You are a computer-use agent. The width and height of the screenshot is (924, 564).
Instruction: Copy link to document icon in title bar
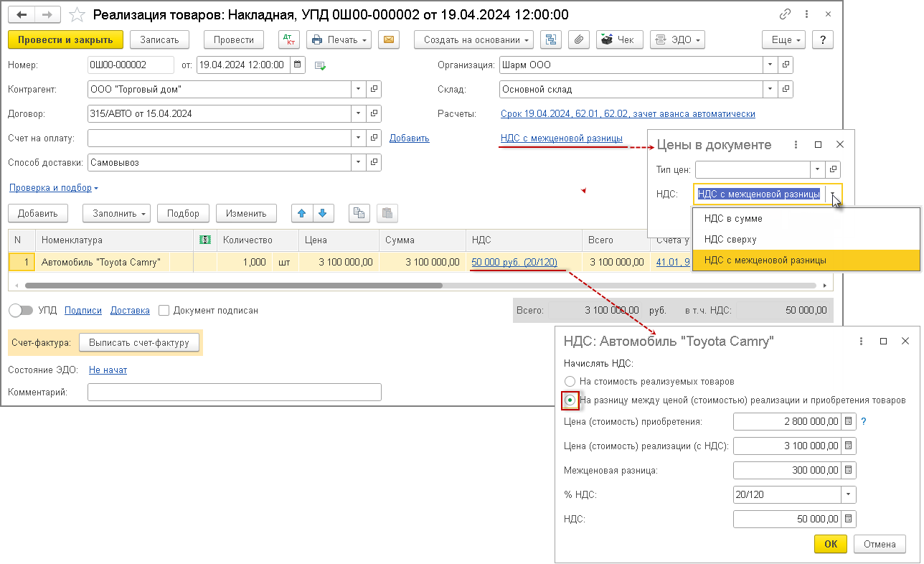coord(786,15)
